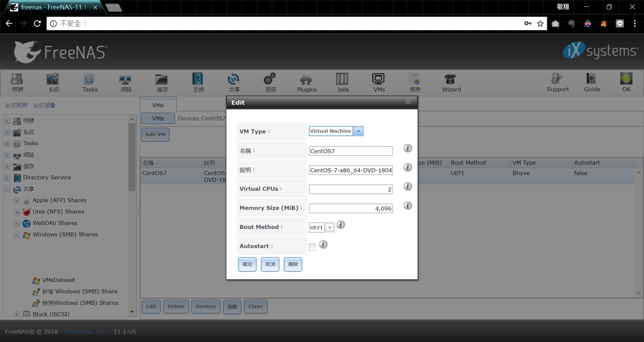The width and height of the screenshot is (644, 342).
Task: Open the 服務 (Services) toolbar icon
Action: pyautogui.click(x=270, y=82)
